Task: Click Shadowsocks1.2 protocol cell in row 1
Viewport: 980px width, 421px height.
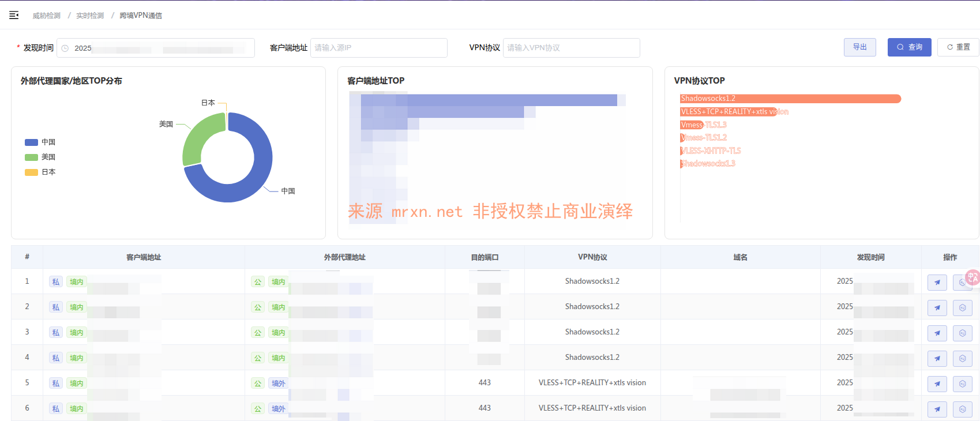Action: pos(592,281)
